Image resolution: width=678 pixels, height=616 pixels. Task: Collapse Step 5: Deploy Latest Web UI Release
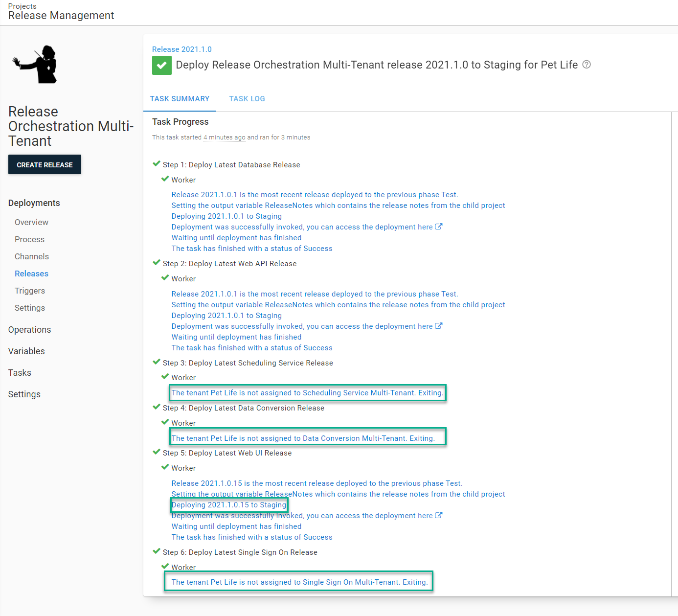pos(227,453)
